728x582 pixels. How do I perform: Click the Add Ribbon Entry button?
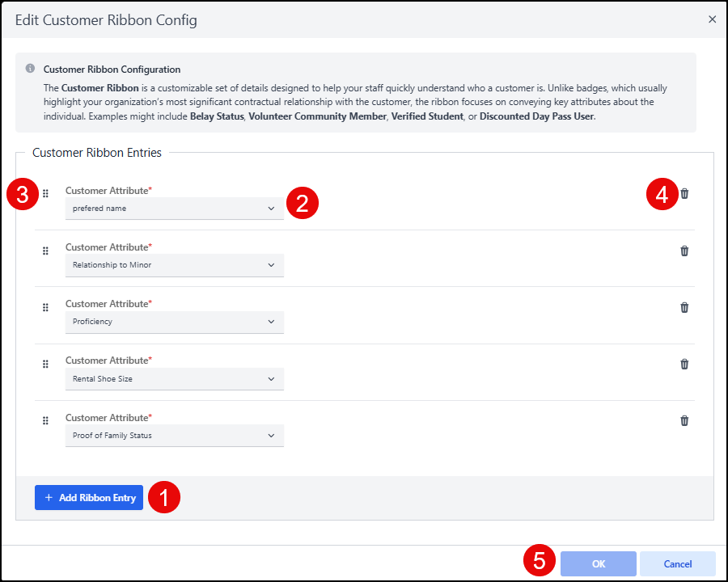(89, 498)
